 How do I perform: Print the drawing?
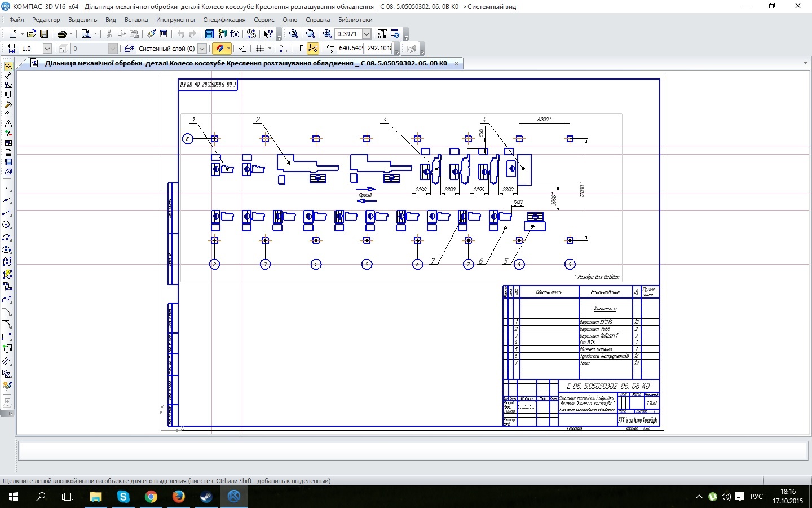click(61, 34)
